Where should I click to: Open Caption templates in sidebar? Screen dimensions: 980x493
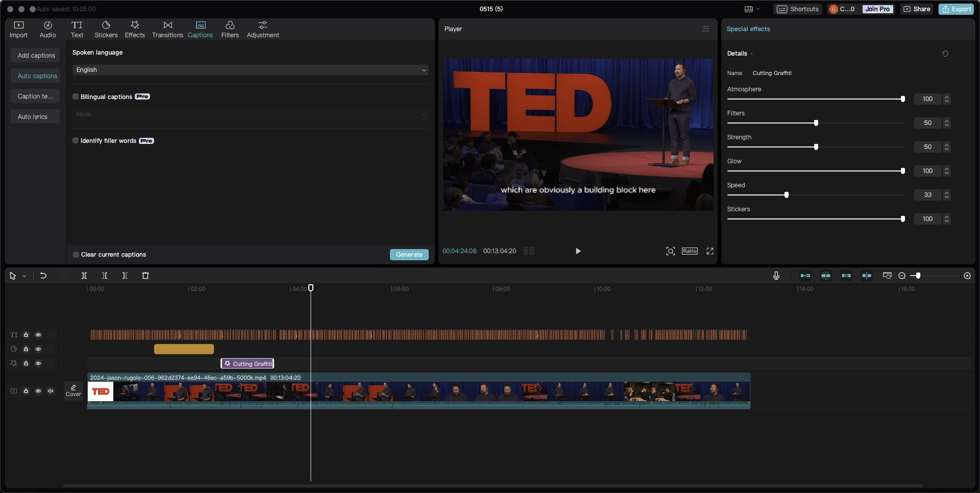[x=36, y=96]
